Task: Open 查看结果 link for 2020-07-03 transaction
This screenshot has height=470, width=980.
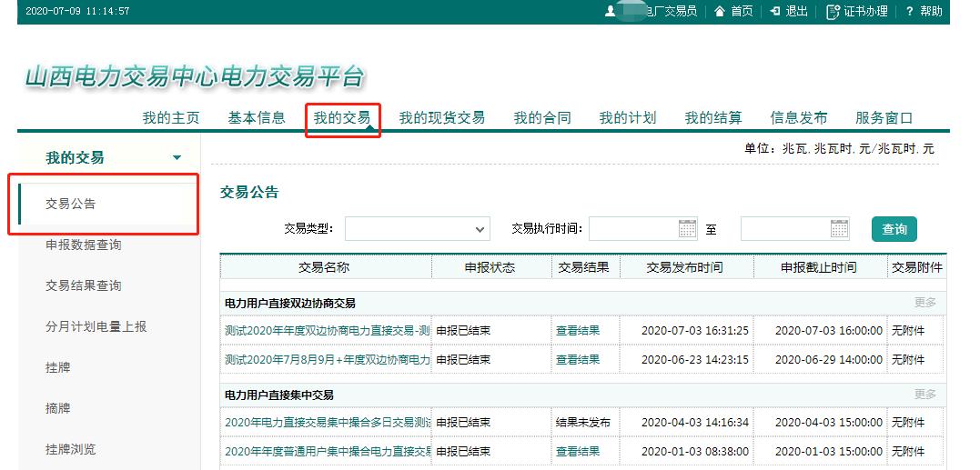Action: click(578, 331)
